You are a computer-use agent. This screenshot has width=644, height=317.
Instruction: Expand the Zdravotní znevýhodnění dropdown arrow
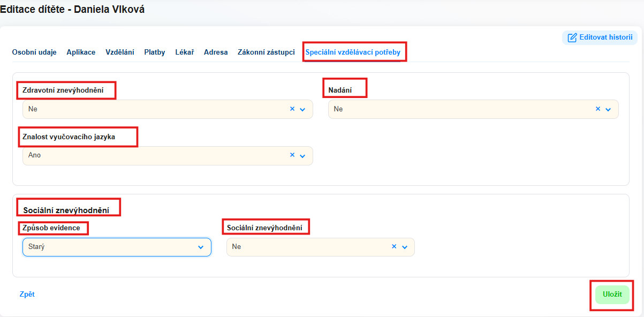tap(302, 109)
